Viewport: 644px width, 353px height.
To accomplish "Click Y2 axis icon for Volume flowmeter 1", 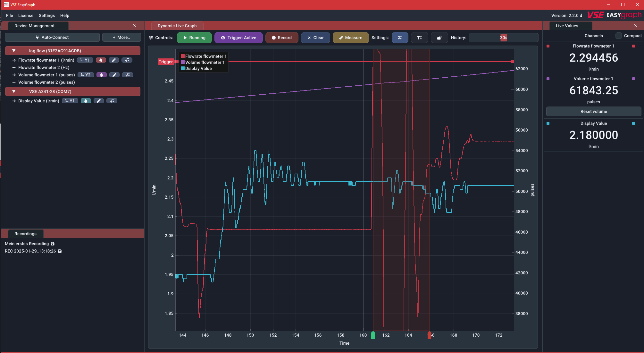I will (86, 75).
